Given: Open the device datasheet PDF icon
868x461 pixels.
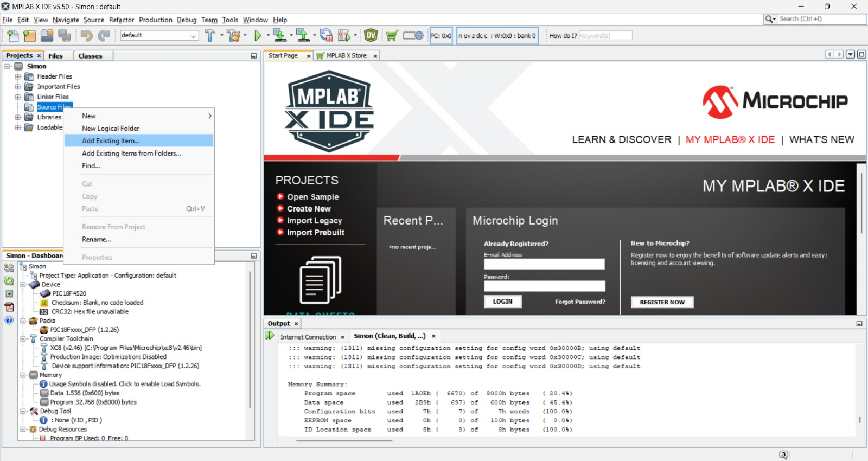Looking at the screenshot, I should point(9,306).
